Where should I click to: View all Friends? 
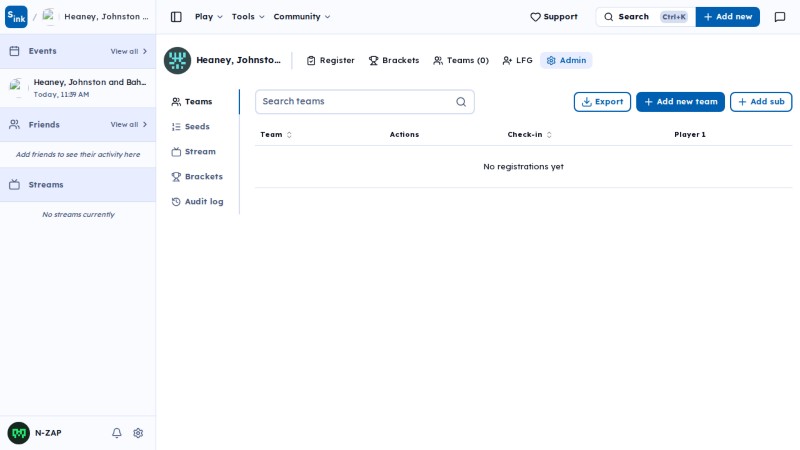[x=129, y=124]
